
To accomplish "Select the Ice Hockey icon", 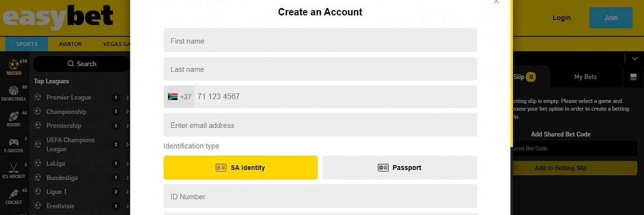I will pyautogui.click(x=14, y=169).
